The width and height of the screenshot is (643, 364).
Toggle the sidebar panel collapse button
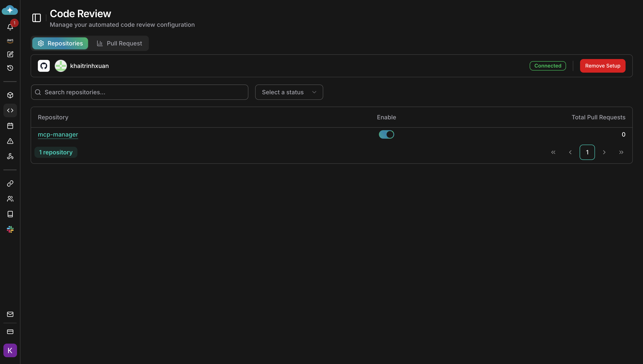pyautogui.click(x=37, y=18)
